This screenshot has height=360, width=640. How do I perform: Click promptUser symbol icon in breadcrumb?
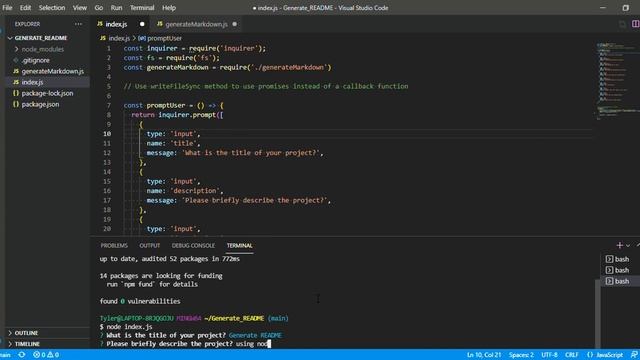tap(142, 38)
